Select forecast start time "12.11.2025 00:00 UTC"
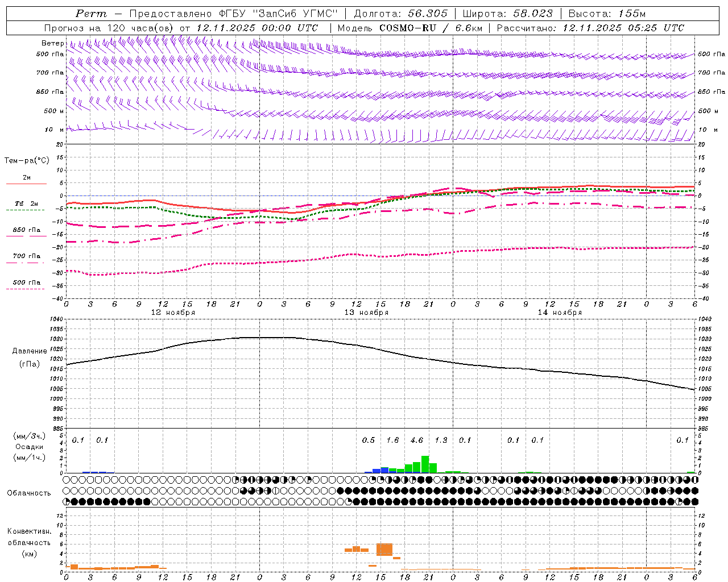This screenshot has width=728, height=582. [x=257, y=28]
